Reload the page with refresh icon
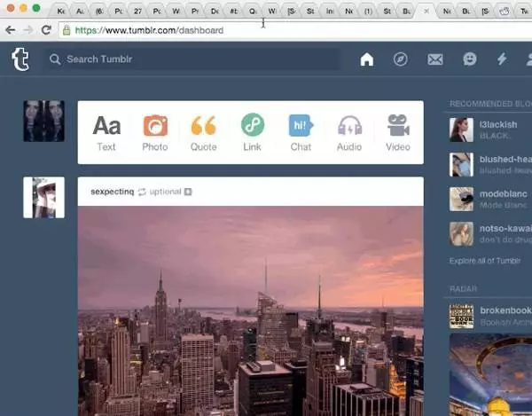Viewport: 532px width, 416px height. (x=46, y=30)
